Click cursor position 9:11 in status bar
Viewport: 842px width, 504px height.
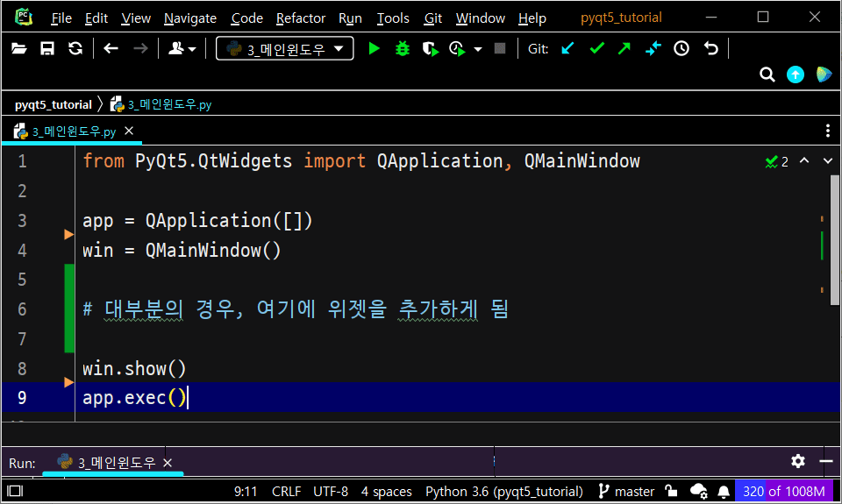point(246,491)
